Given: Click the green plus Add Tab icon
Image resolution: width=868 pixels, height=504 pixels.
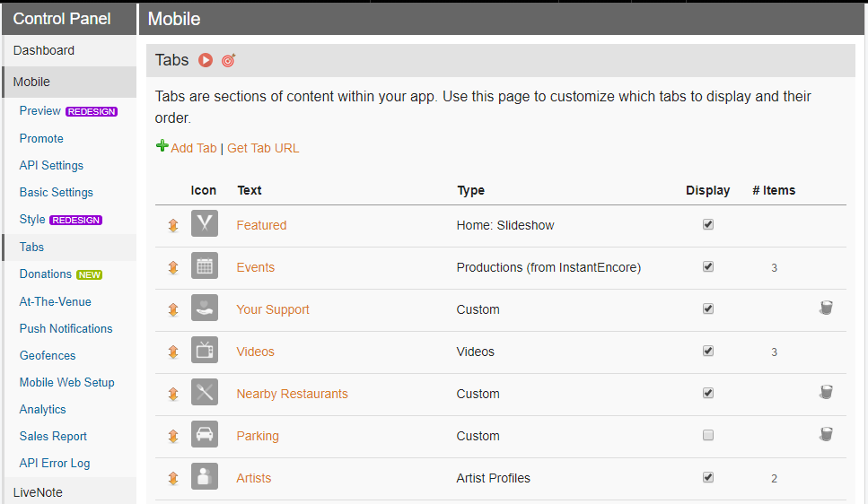Looking at the screenshot, I should pos(162,146).
